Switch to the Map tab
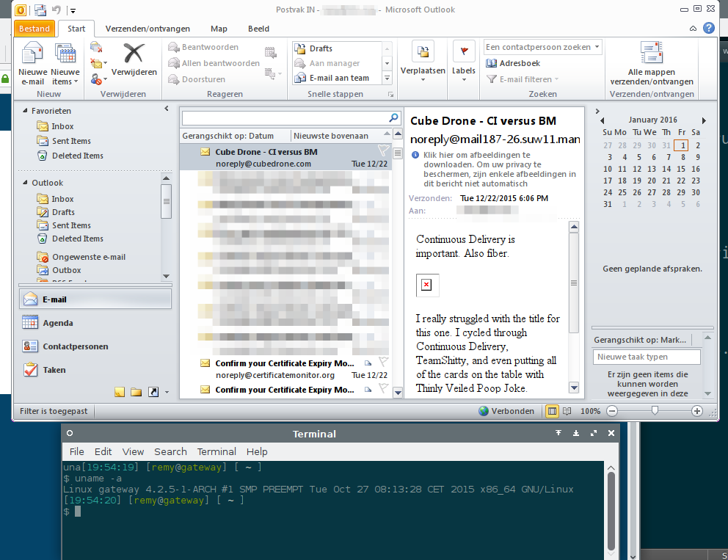 pyautogui.click(x=219, y=29)
